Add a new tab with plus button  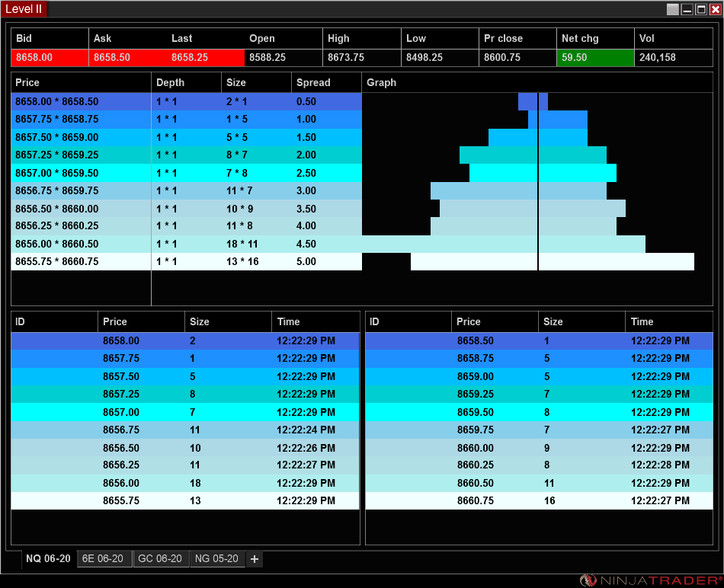point(255,559)
